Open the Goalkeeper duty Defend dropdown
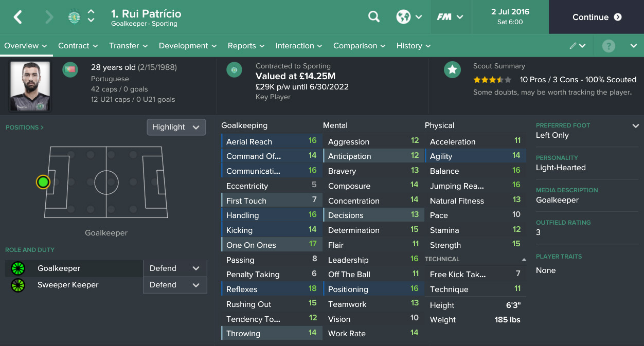 [x=175, y=268]
